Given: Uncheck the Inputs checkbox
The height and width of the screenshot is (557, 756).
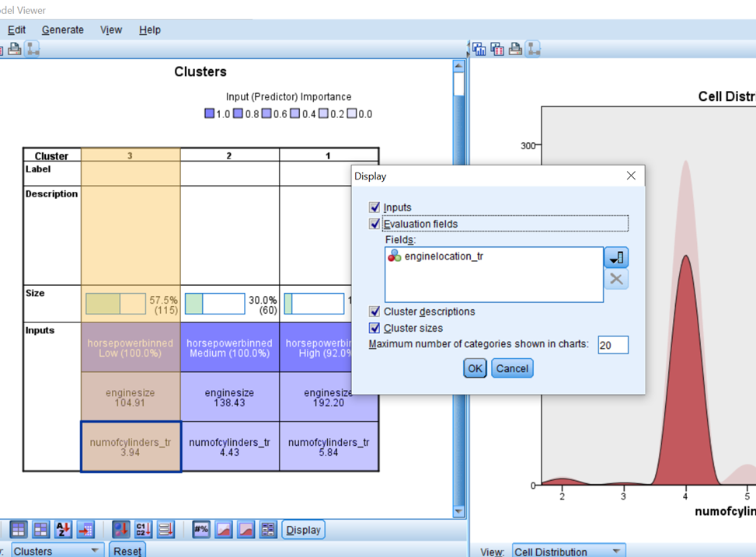Looking at the screenshot, I should pyautogui.click(x=375, y=207).
